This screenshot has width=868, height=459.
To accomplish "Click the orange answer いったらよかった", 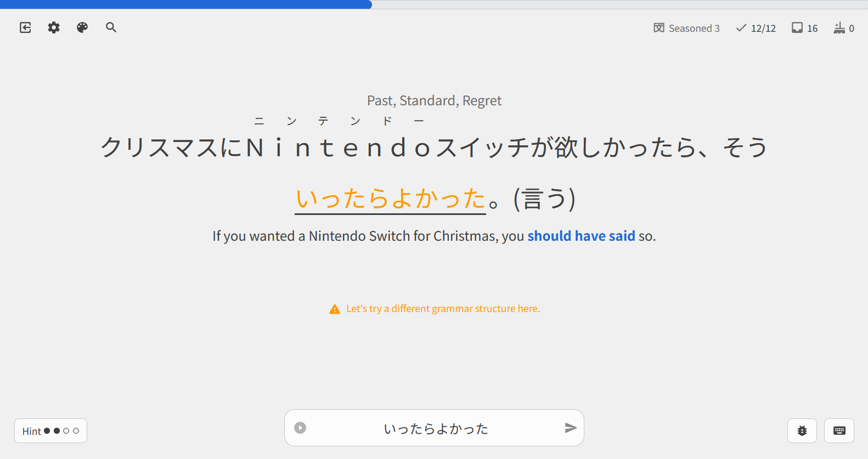I will tap(390, 199).
